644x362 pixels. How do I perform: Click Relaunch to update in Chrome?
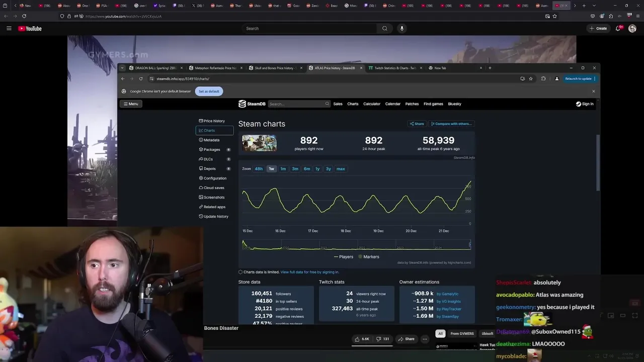pos(580,78)
